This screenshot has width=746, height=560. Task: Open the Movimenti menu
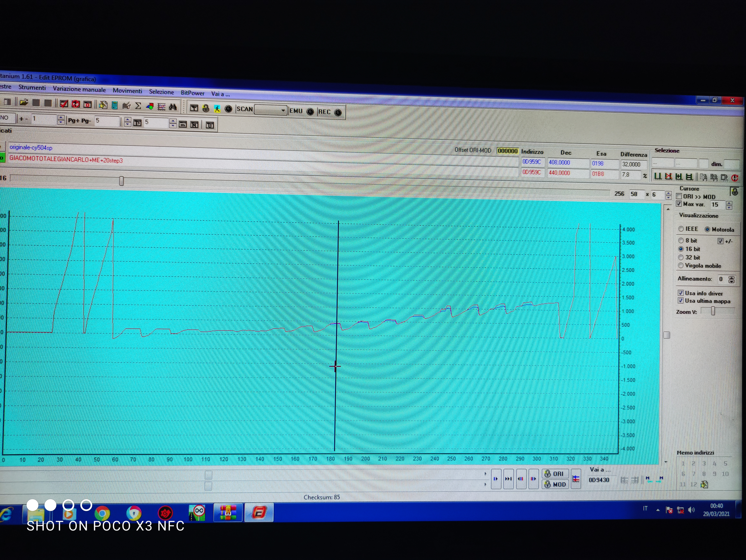pyautogui.click(x=127, y=91)
